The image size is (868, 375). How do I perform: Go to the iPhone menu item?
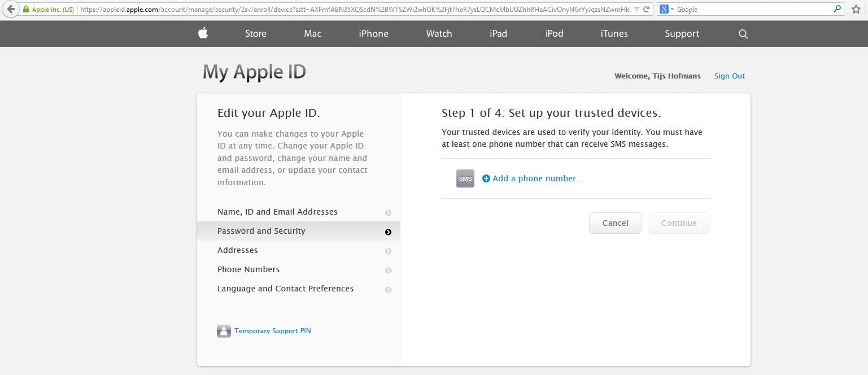[373, 34]
